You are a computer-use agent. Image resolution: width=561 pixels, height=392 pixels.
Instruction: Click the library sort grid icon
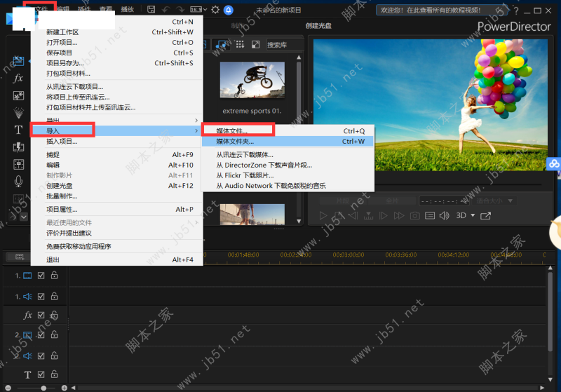click(x=240, y=44)
